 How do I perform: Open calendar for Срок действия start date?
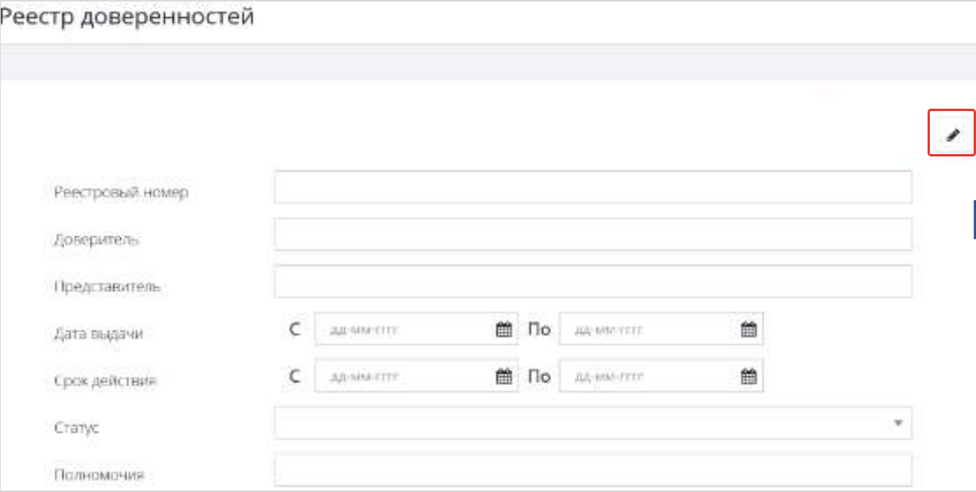click(504, 377)
